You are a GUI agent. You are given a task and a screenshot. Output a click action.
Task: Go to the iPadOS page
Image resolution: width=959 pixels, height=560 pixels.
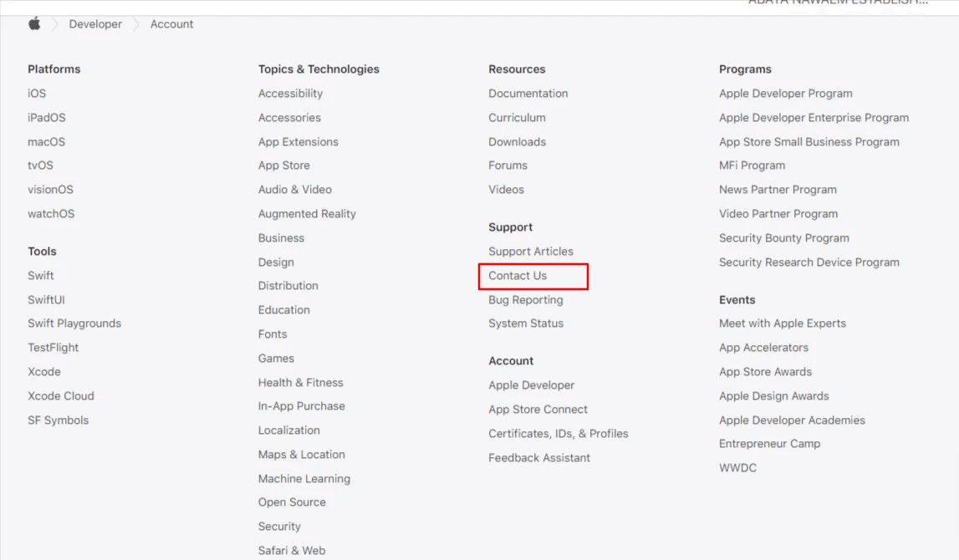[x=47, y=117]
